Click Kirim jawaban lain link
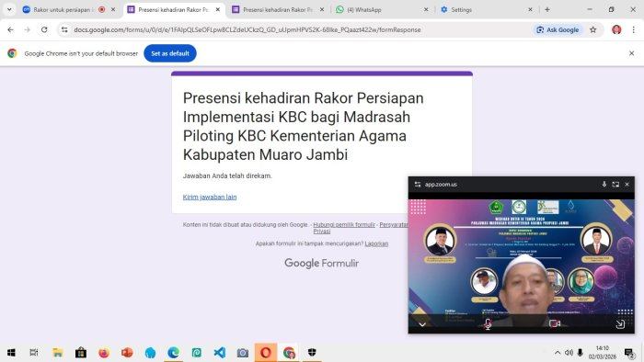The width and height of the screenshot is (644, 362). pyautogui.click(x=210, y=197)
